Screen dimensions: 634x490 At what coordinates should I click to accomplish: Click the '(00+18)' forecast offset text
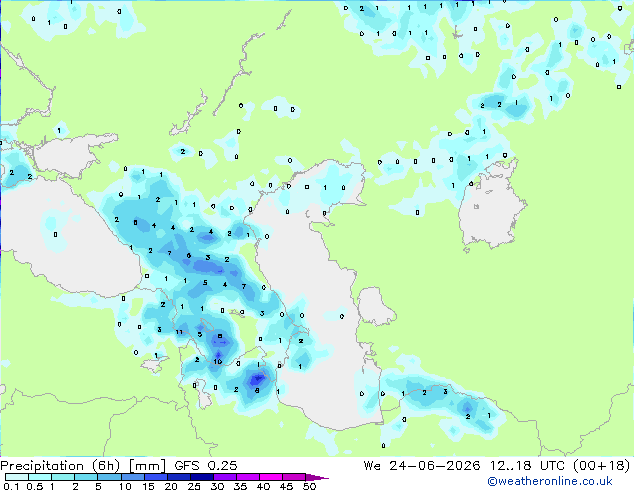coord(601,466)
